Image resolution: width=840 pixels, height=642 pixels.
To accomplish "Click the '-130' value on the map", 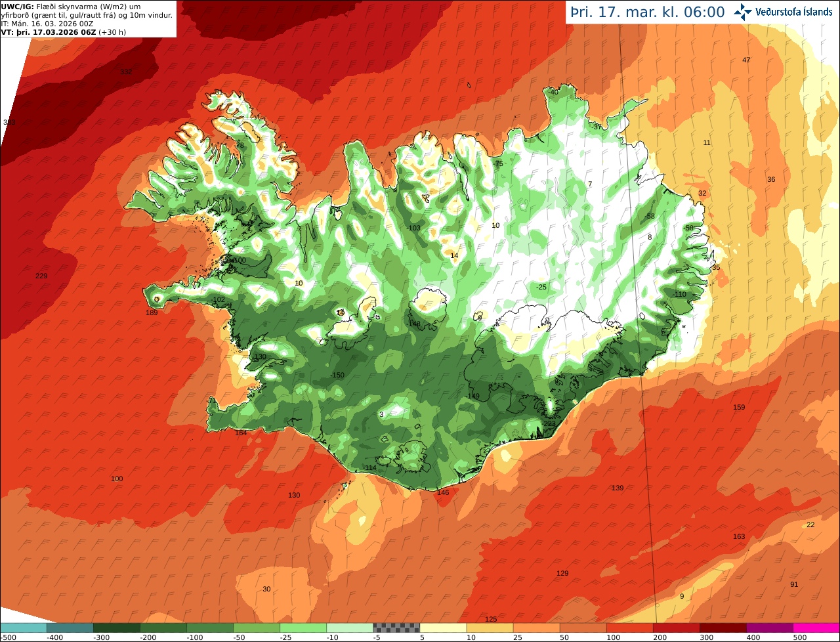I will (x=260, y=356).
